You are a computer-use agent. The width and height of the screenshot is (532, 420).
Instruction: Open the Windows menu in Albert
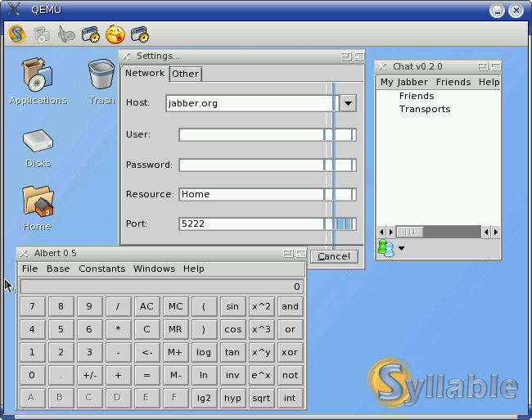(155, 269)
